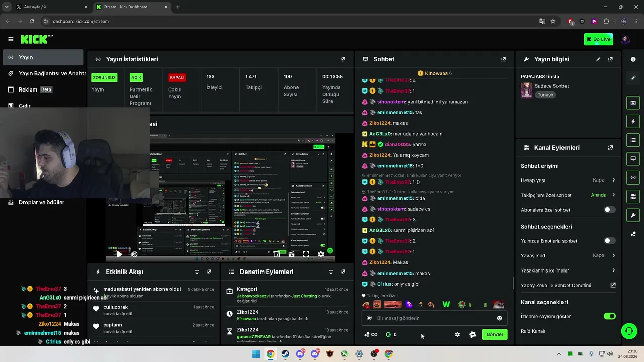
Task: Click the microphone icon in system tray
Action: coord(591,354)
